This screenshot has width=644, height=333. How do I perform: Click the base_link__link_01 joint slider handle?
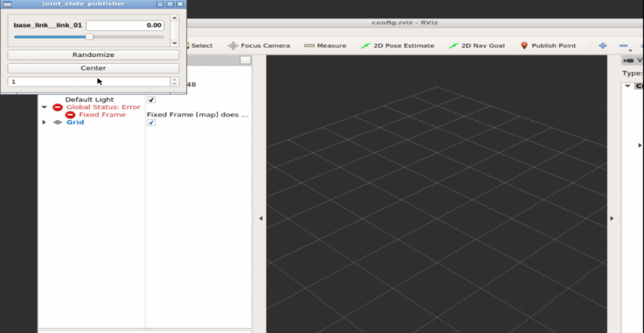[89, 37]
